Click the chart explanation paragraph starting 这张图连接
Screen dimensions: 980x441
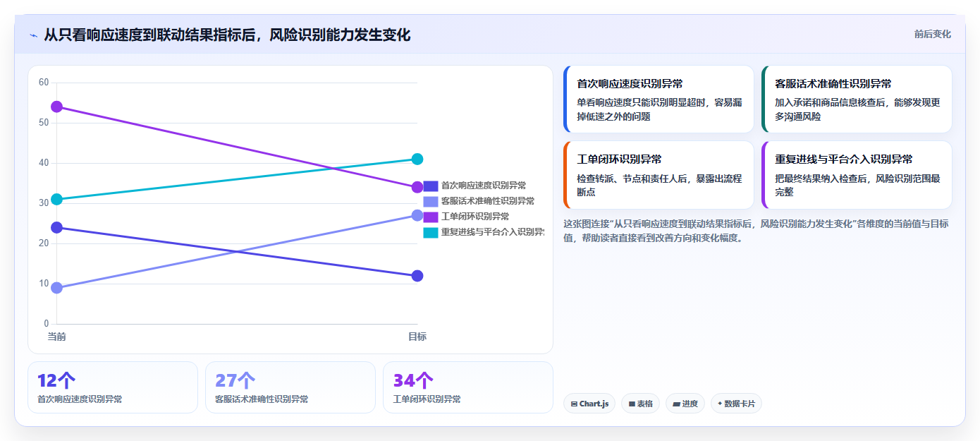click(756, 231)
